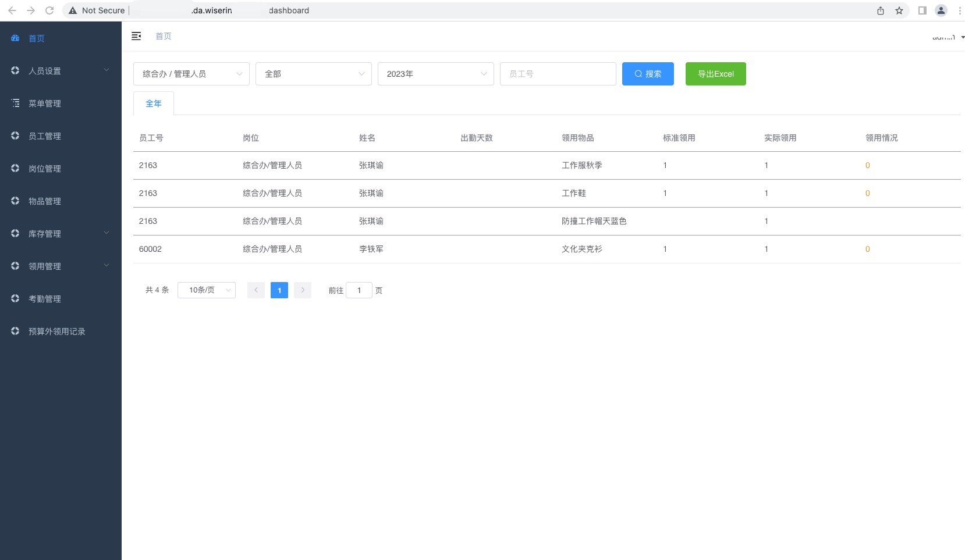
Task: Reload the page with the refresh icon
Action: [x=49, y=10]
